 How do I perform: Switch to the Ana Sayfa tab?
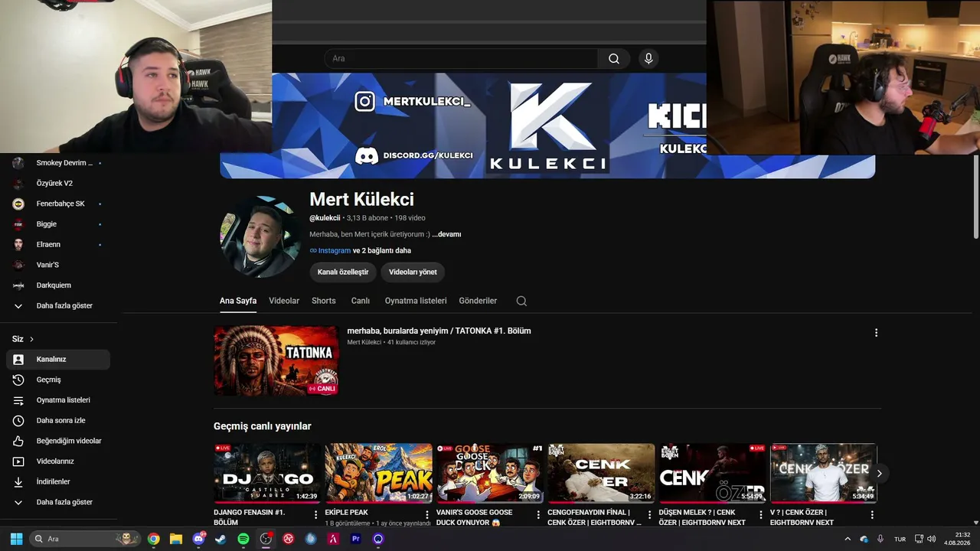[x=238, y=301]
